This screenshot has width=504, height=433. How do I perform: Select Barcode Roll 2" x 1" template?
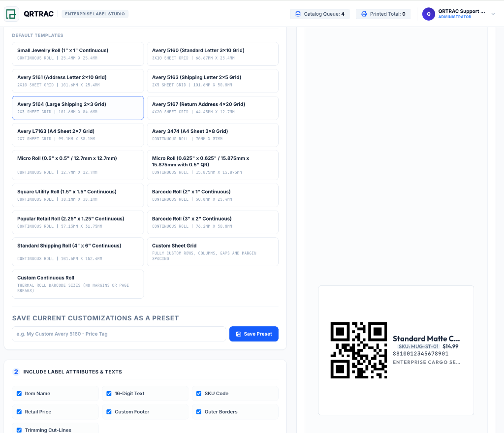(213, 195)
